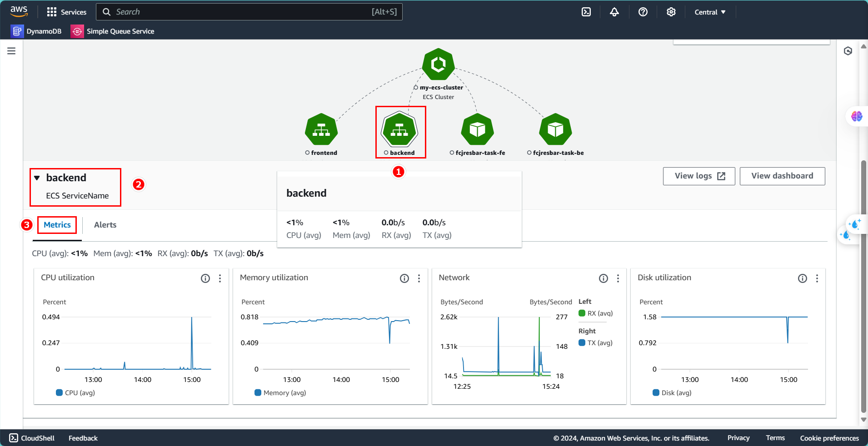
Task: Click the AWS logo home icon
Action: coord(19,11)
